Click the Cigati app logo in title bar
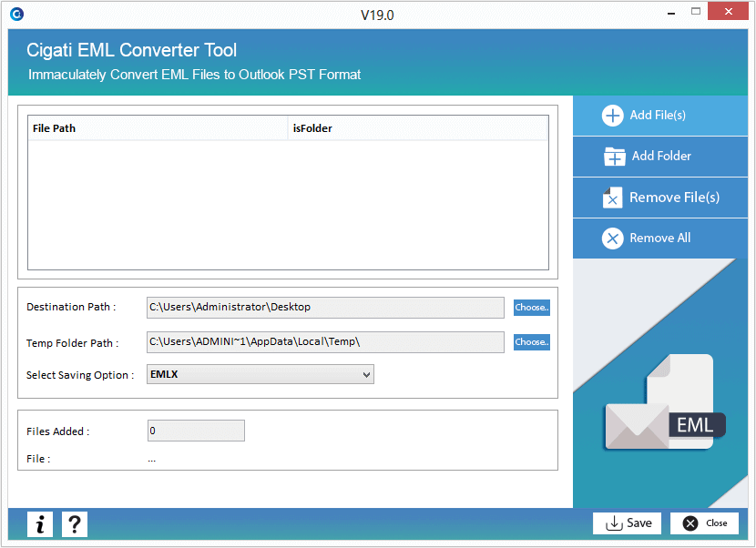This screenshot has height=548, width=756. 17,15
